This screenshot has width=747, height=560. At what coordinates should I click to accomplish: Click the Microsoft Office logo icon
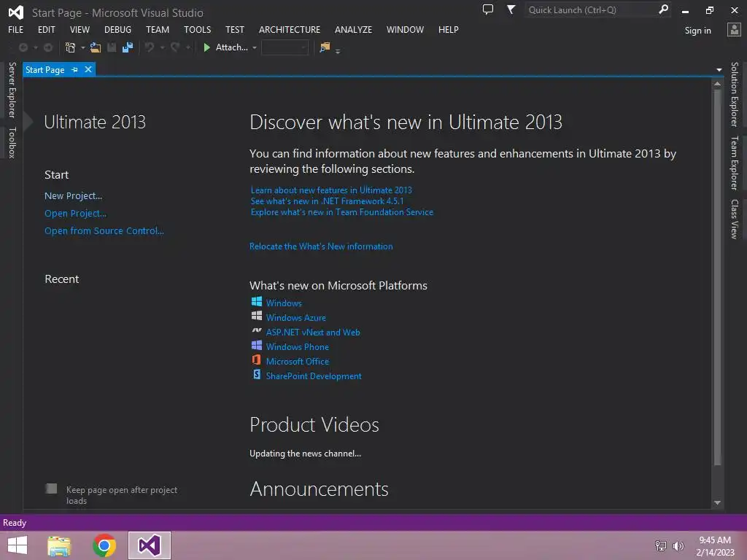[x=257, y=359]
